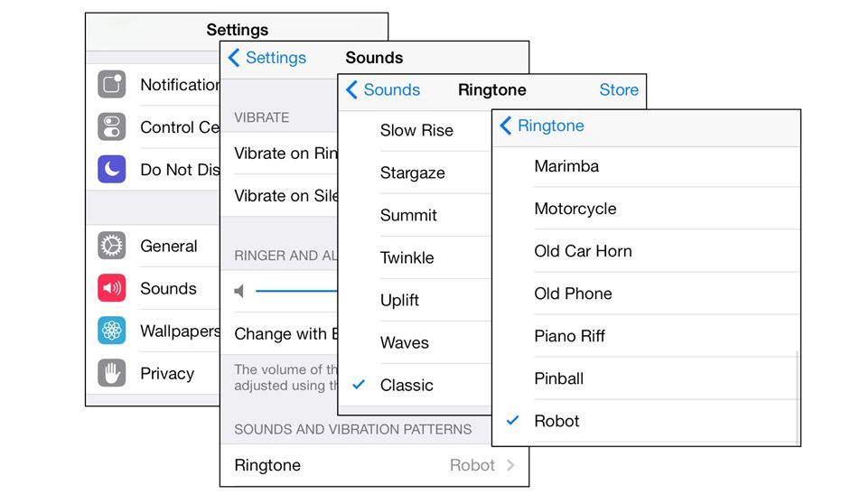Tap the Do Not Disturb moon icon
The image size is (851, 504).
pos(111,169)
